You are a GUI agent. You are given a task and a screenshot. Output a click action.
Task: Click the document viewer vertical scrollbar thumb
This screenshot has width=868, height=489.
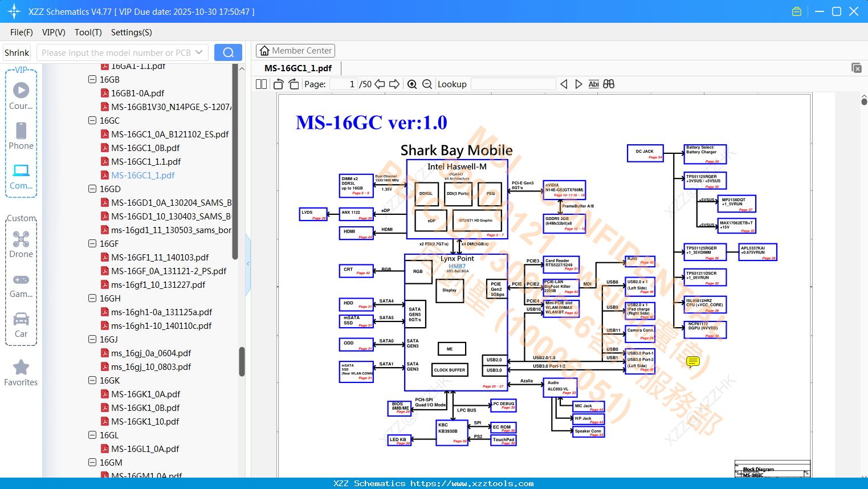[x=864, y=101]
